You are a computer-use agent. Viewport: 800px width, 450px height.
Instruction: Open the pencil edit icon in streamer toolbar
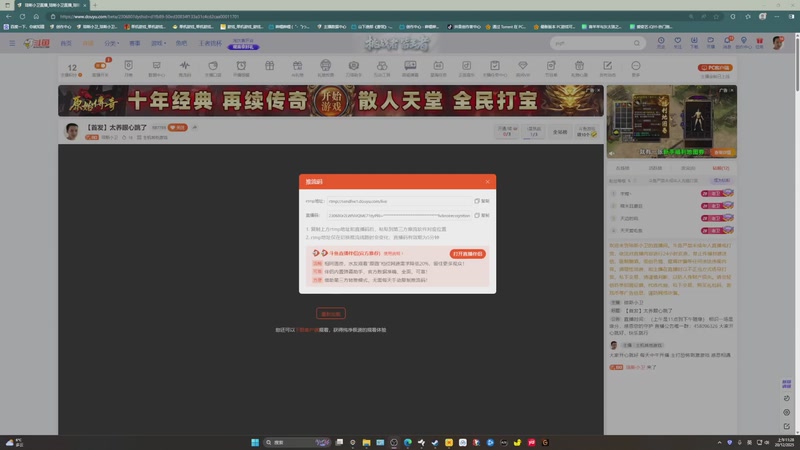607,68
